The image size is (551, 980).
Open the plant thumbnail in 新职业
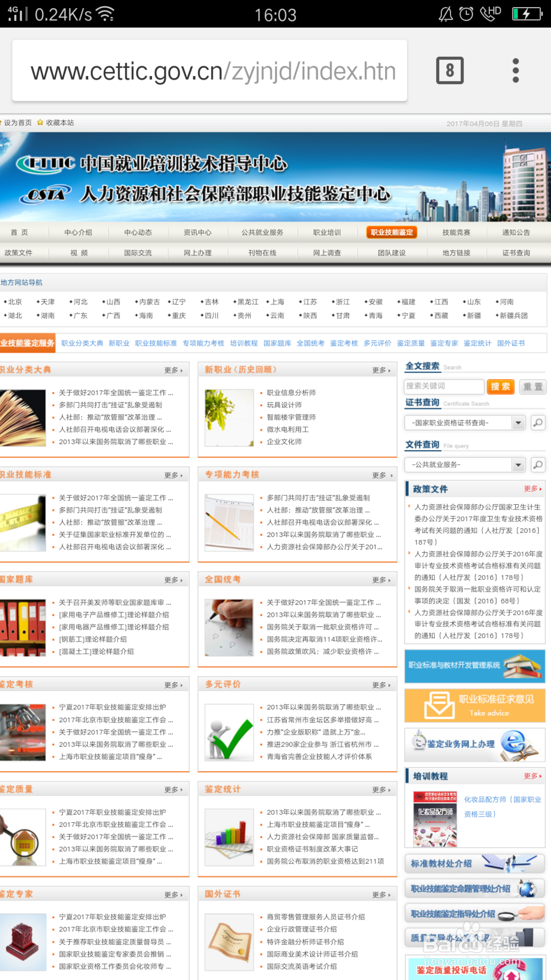(x=229, y=418)
